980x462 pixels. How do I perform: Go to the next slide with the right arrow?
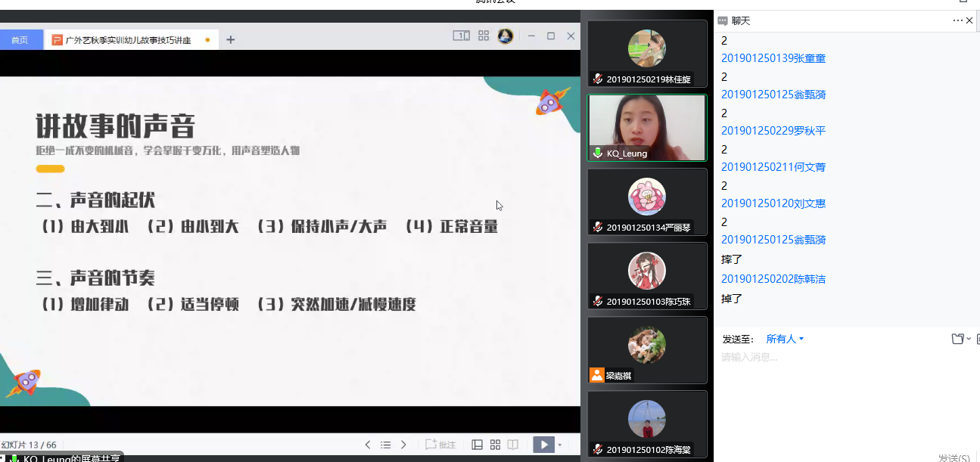click(404, 445)
